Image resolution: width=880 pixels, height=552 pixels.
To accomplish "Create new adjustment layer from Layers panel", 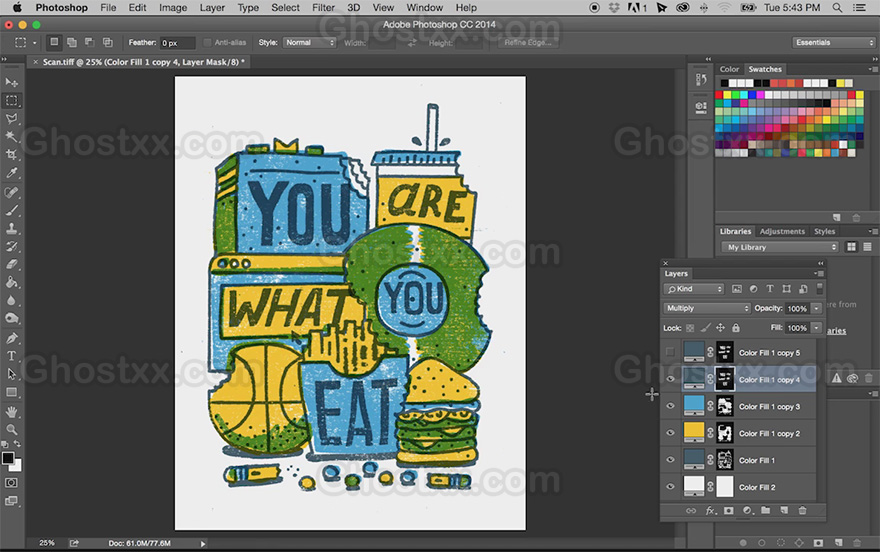I will 747,510.
